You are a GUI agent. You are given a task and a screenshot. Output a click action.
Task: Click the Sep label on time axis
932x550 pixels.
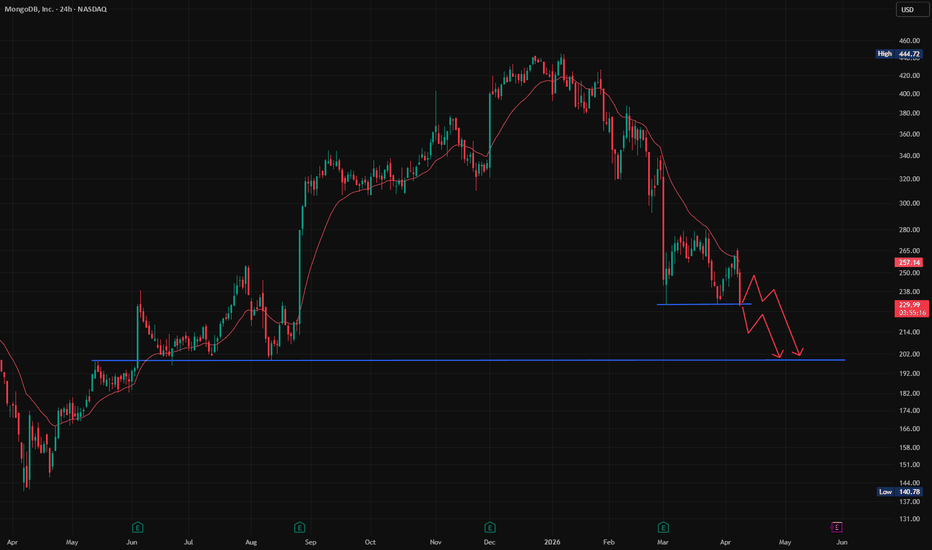[x=310, y=542]
